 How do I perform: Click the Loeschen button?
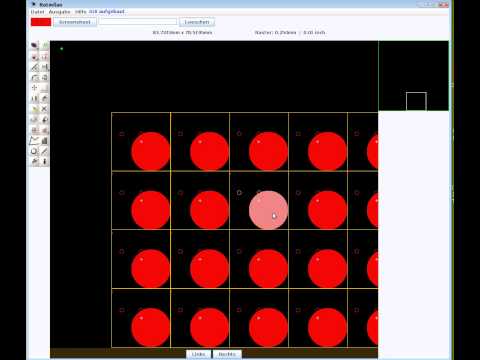(197, 22)
